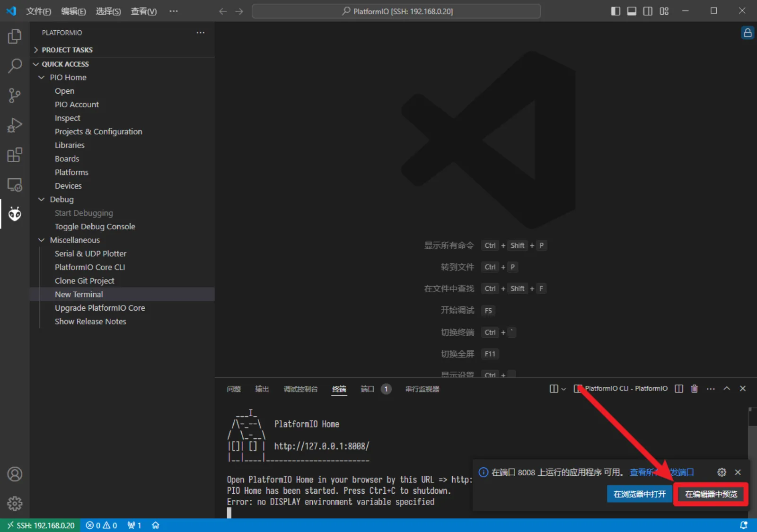Open the Search view
757x532 pixels.
(15, 66)
